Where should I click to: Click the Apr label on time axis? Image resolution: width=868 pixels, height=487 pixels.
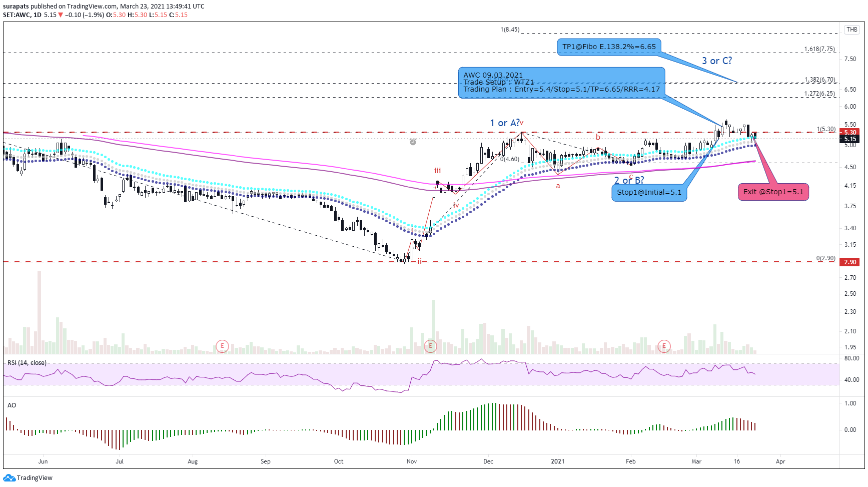(x=780, y=461)
